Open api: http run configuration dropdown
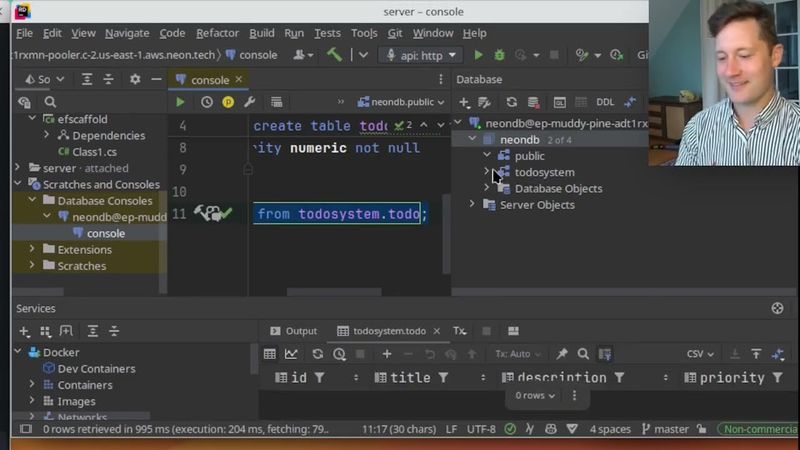The width and height of the screenshot is (800, 450). [x=420, y=55]
